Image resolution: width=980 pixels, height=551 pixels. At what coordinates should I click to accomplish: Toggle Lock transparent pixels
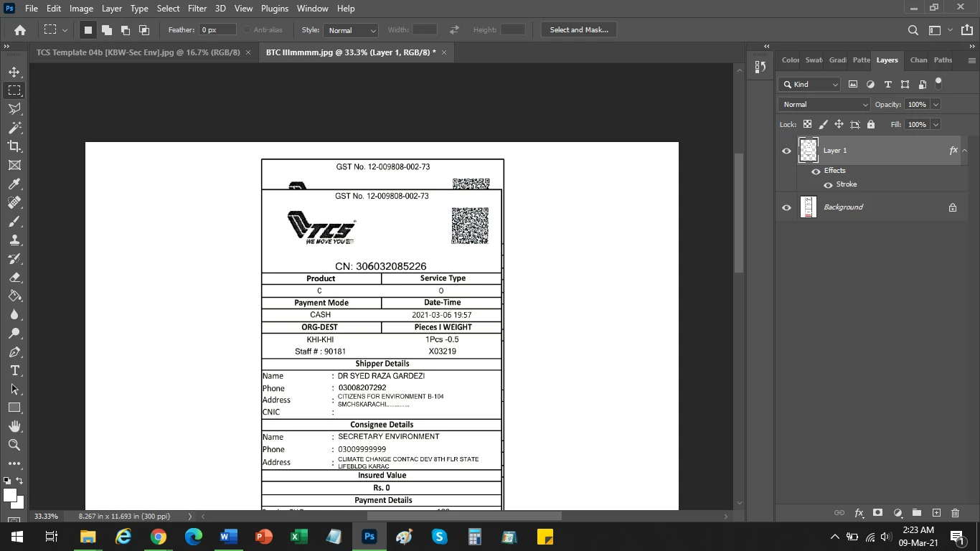(807, 124)
